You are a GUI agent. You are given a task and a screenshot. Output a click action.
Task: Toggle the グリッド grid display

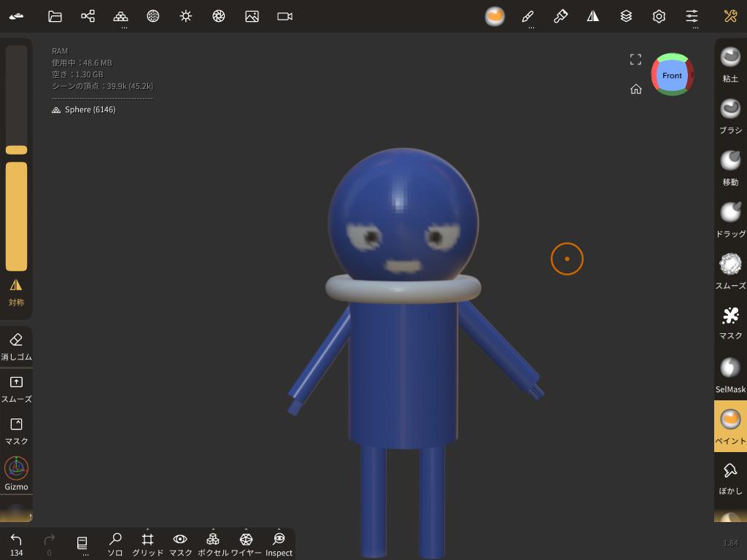[x=147, y=542]
